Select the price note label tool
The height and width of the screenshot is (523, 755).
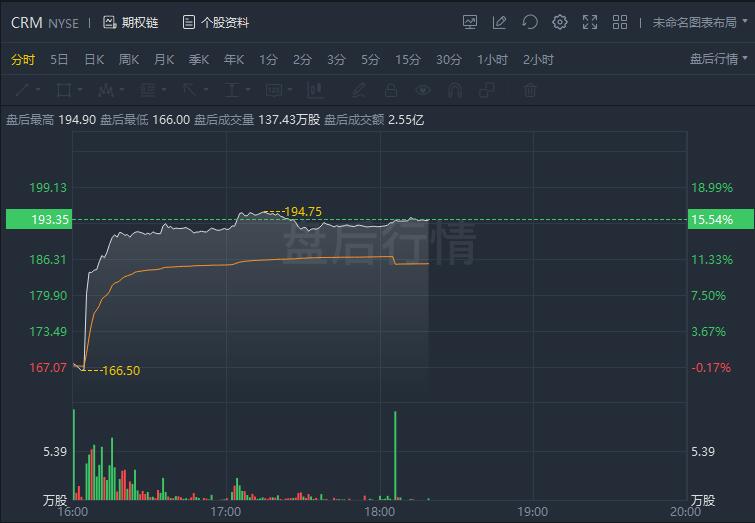click(274, 90)
